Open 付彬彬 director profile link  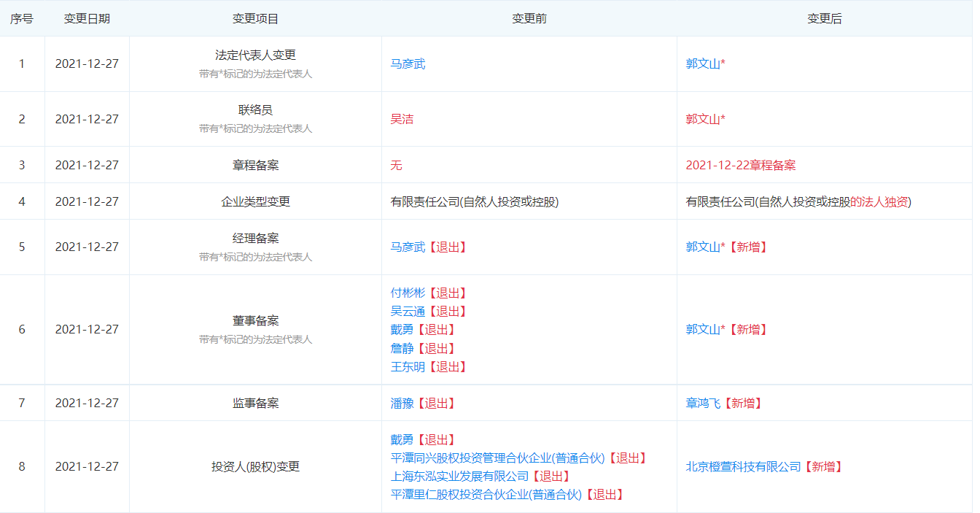coord(408,293)
